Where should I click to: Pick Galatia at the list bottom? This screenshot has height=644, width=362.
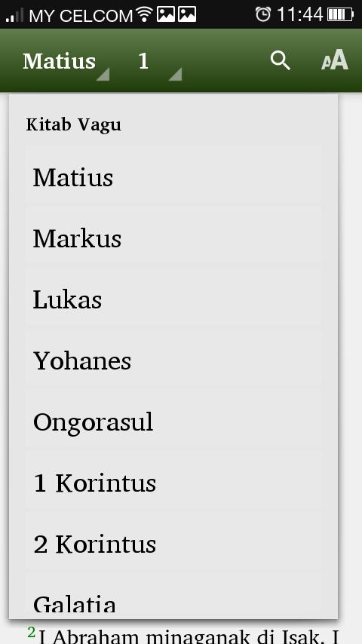pos(173,597)
